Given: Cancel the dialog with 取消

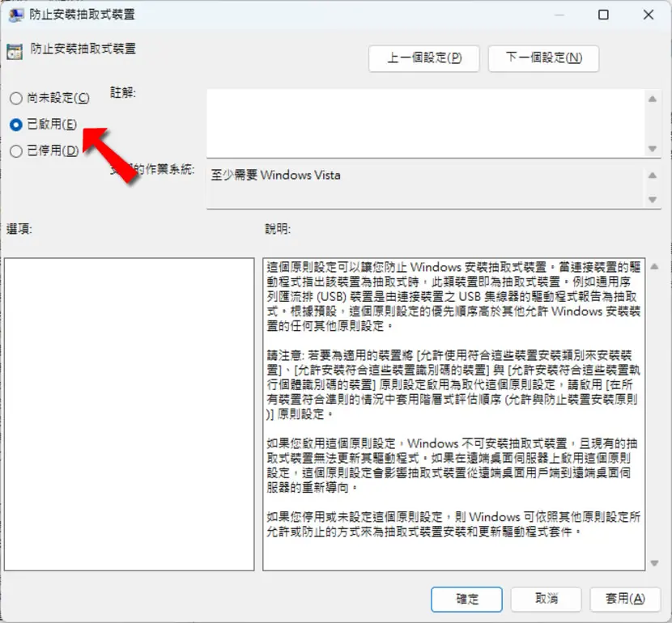Looking at the screenshot, I should [x=546, y=599].
